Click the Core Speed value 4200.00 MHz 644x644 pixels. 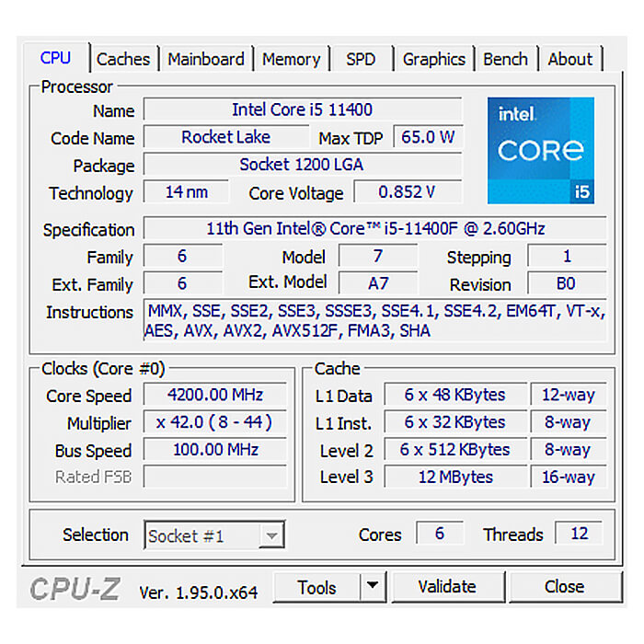[x=214, y=395]
